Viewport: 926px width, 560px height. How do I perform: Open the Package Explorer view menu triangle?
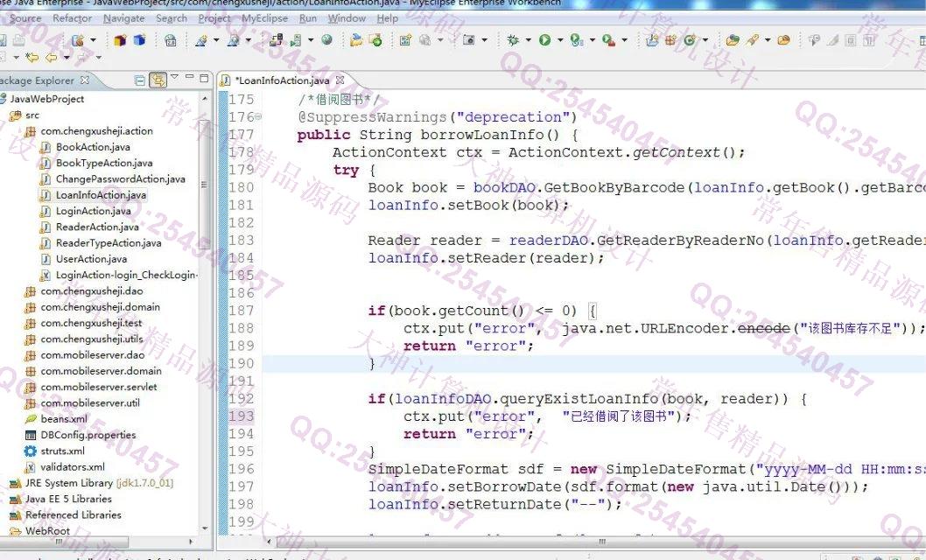(174, 79)
